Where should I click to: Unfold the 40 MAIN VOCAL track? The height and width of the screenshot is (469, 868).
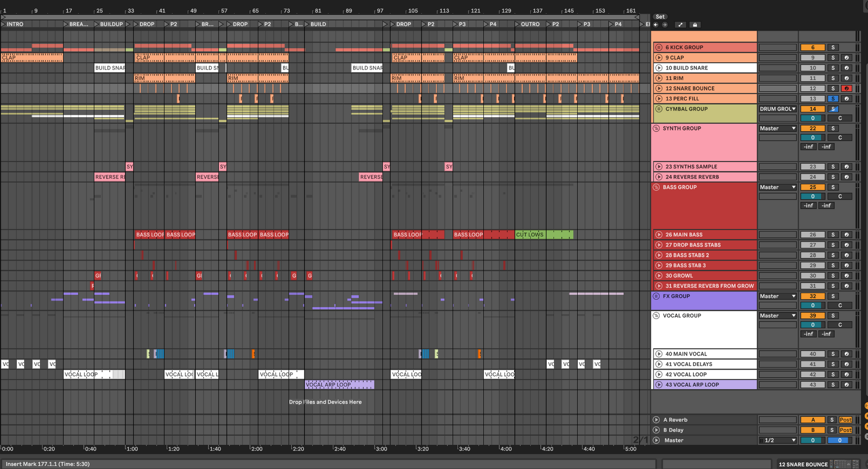click(659, 354)
